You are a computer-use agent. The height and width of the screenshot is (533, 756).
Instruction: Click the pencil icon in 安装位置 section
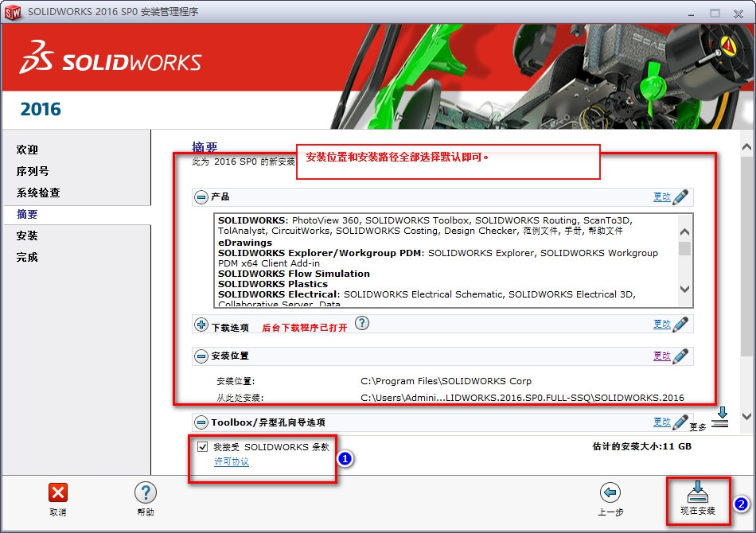pyautogui.click(x=680, y=356)
